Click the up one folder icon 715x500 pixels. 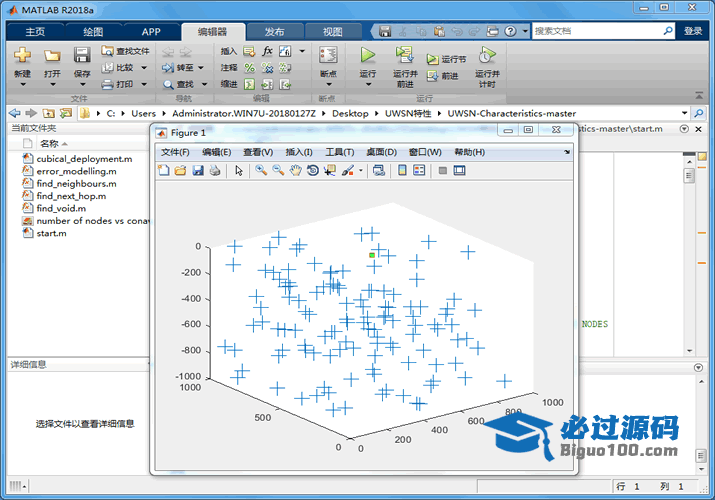pos(49,113)
